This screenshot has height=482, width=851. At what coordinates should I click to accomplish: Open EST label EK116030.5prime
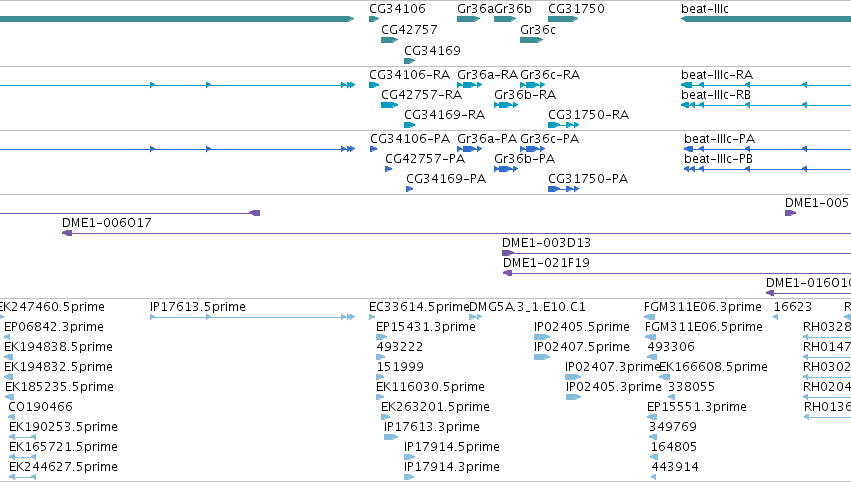pos(430,386)
